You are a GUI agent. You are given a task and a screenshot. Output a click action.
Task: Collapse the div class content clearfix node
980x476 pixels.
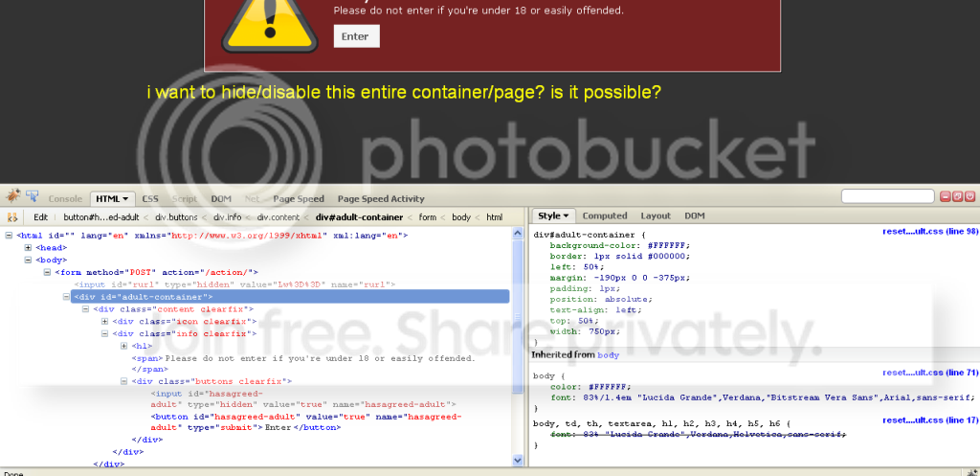(85, 309)
